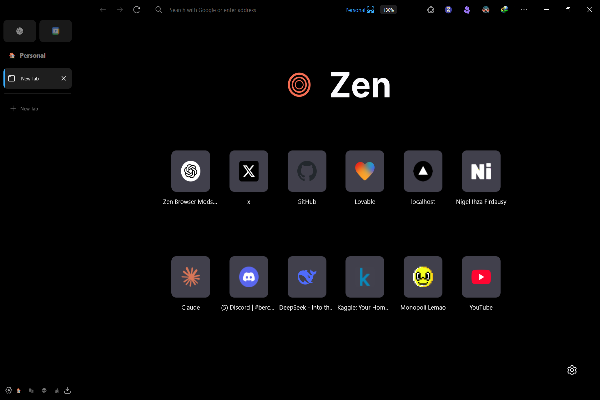This screenshot has width=600, height=400.
Task: Open the yellow smiley face shortcut tile
Action: (x=423, y=277)
